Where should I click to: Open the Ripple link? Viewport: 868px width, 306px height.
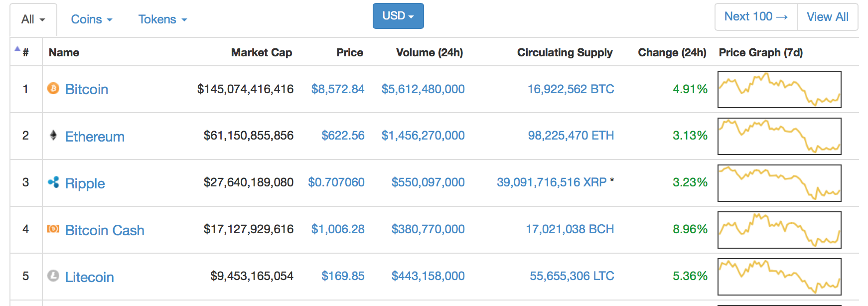[x=85, y=183]
